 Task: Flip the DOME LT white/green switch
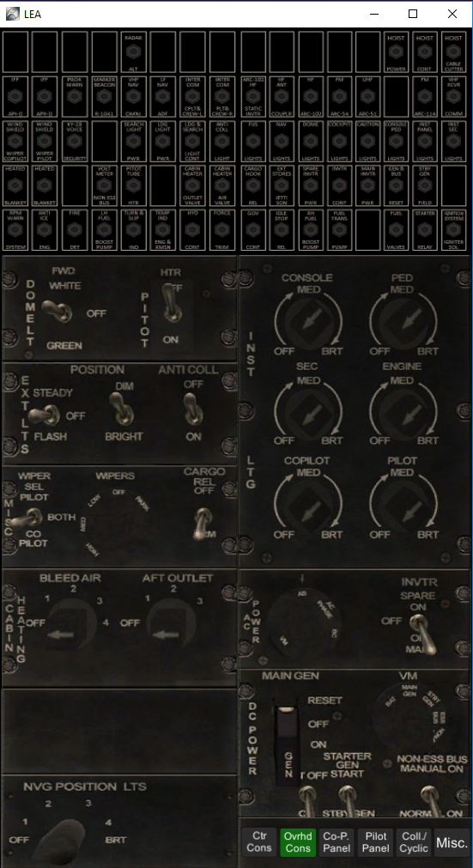click(x=58, y=311)
